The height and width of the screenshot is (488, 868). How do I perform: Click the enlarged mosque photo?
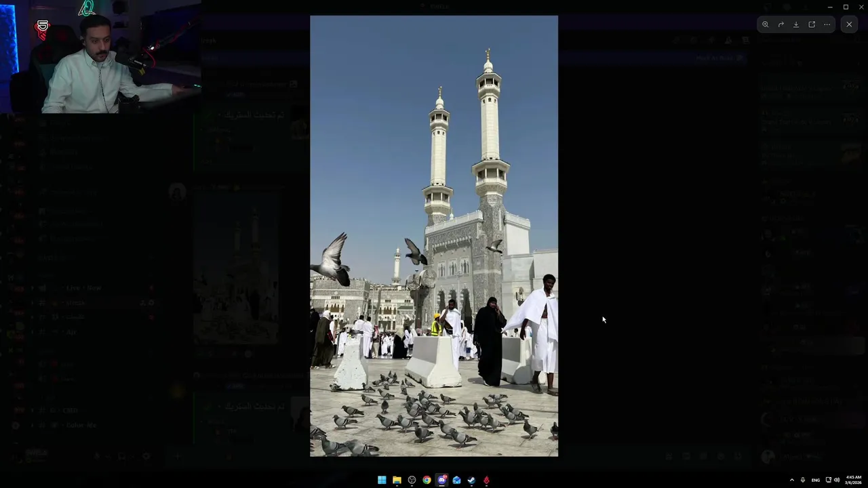pyautogui.click(x=434, y=236)
